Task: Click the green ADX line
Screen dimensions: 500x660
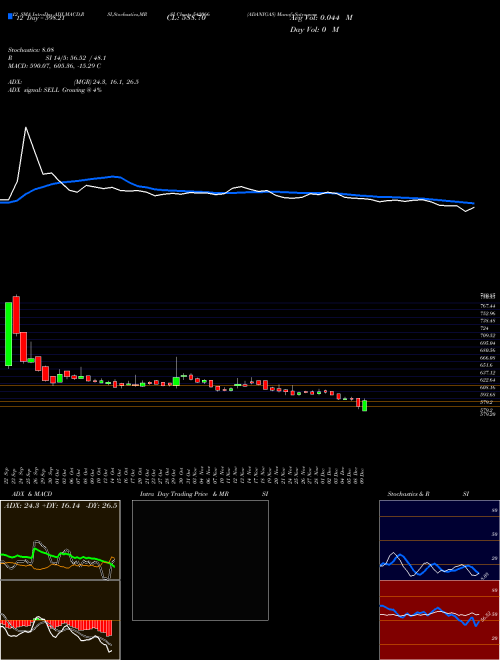Action: (57, 557)
